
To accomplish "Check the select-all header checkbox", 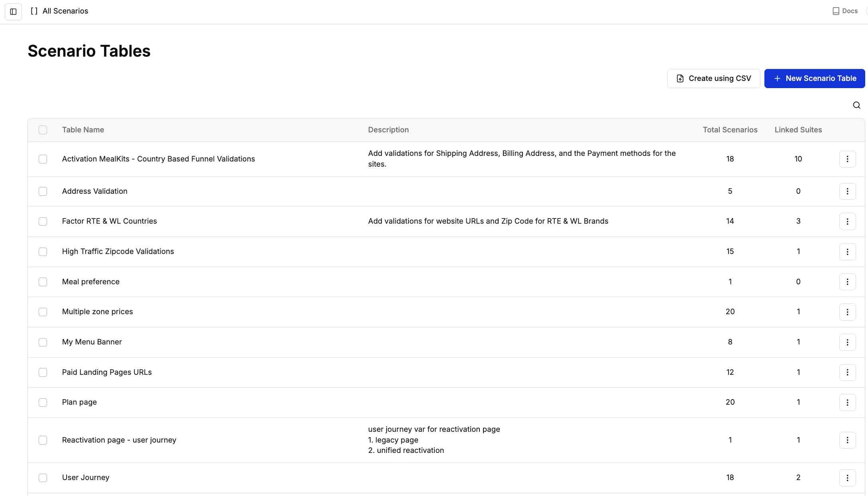I will point(43,130).
